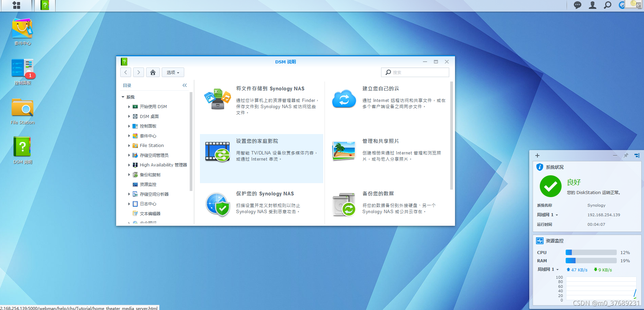Click the backup hard drive icon
Viewport: 644px width, 310px height.
(344, 205)
